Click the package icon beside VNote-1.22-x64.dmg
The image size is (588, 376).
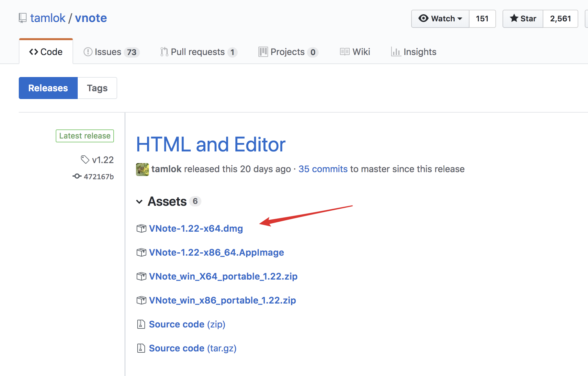coord(141,228)
